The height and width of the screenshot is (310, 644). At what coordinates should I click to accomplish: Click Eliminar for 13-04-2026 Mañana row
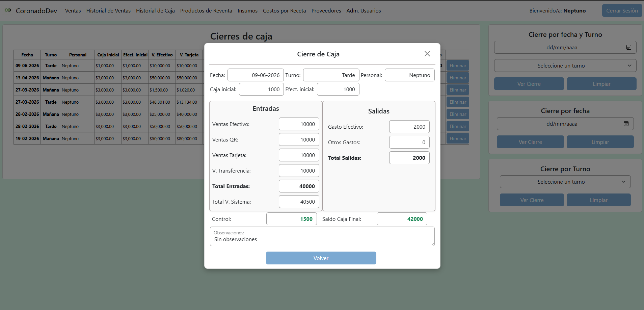458,78
